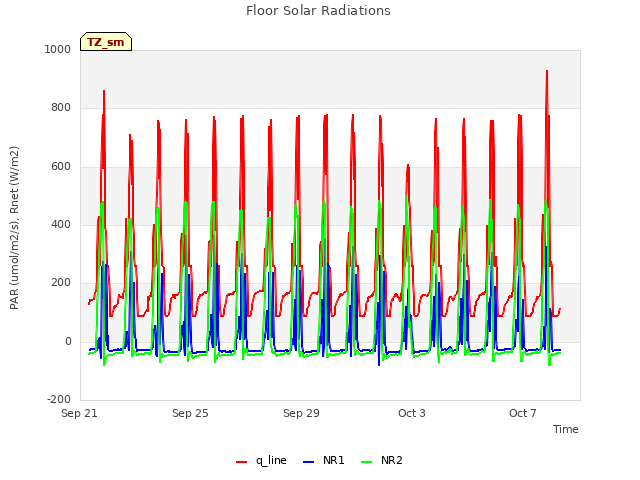
Task: Toggle the NR2 legend entry
Action: (x=382, y=460)
